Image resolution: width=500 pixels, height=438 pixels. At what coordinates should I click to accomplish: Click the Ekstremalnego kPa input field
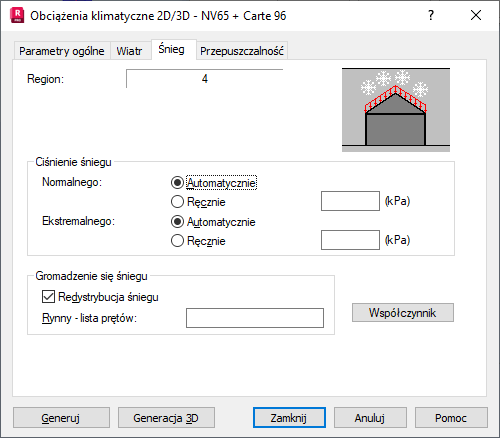350,240
